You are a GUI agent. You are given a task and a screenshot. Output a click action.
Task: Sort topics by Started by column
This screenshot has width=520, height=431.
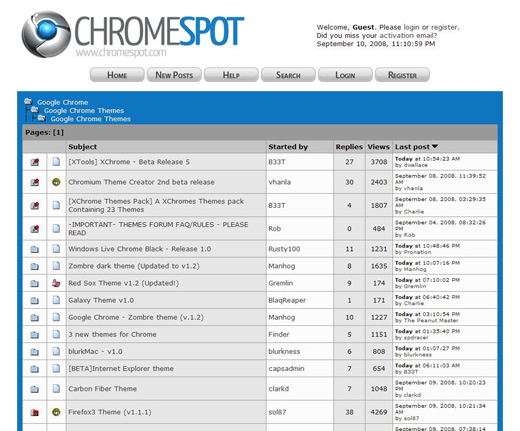click(288, 147)
